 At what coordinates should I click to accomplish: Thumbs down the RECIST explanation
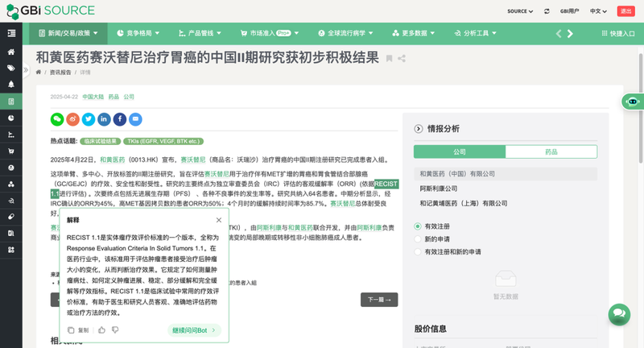coord(115,329)
